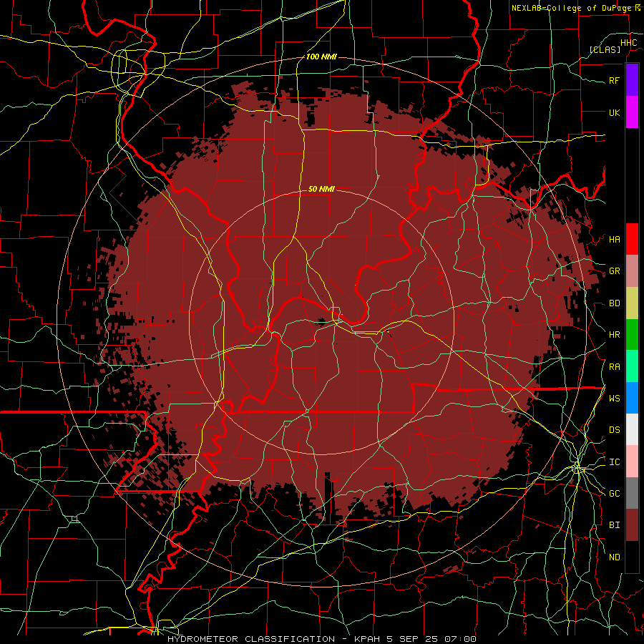
Task: Click the IC legend label
Action: click(x=614, y=462)
